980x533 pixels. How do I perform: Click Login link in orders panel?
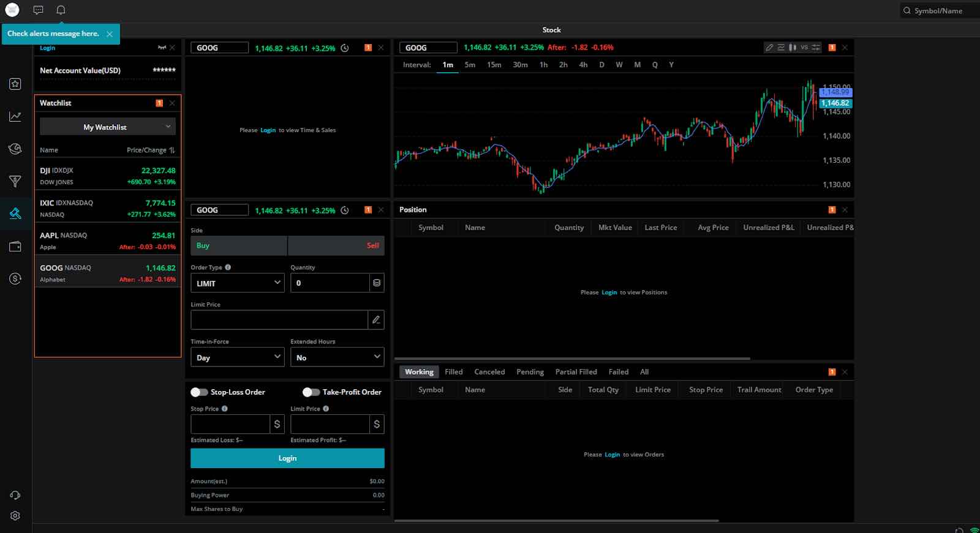click(612, 455)
